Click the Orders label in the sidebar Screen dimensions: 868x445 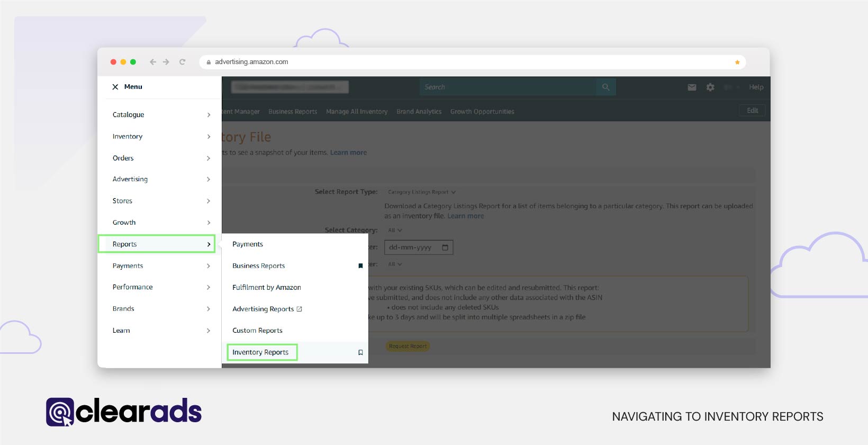point(123,158)
